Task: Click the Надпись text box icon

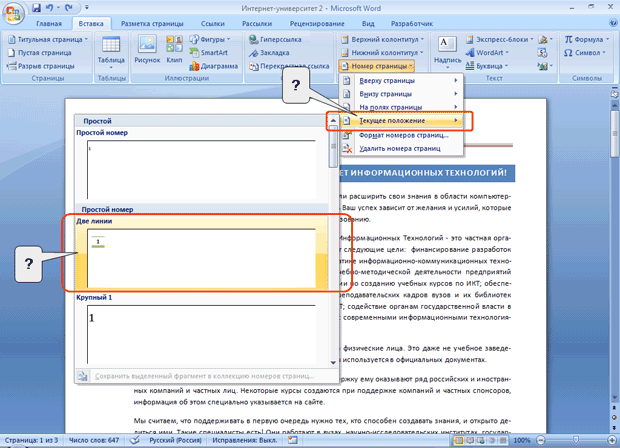Action: (x=448, y=51)
